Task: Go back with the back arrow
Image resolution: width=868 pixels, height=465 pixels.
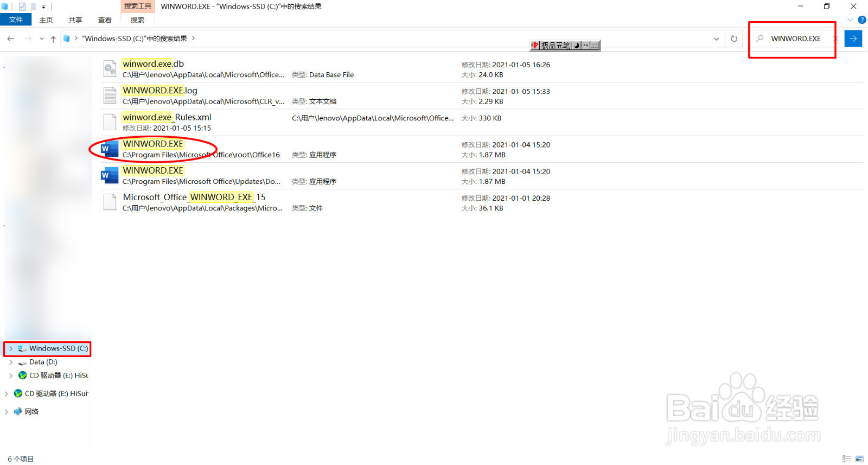Action: tap(11, 39)
